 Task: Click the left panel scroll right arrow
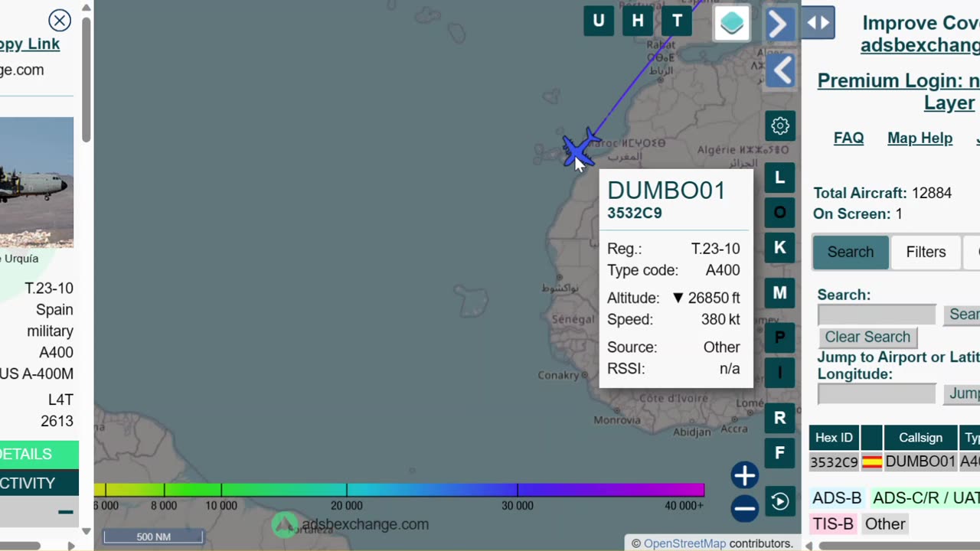click(71, 546)
